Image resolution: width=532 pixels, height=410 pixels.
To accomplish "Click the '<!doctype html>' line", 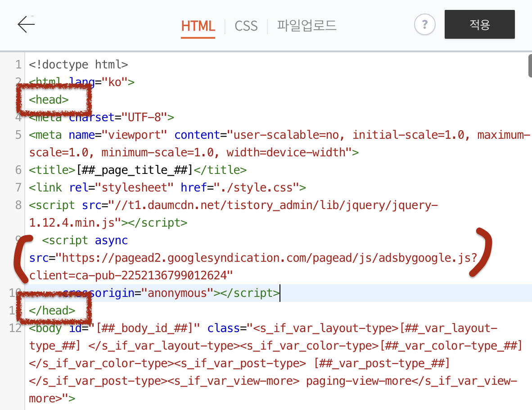I will point(78,64).
